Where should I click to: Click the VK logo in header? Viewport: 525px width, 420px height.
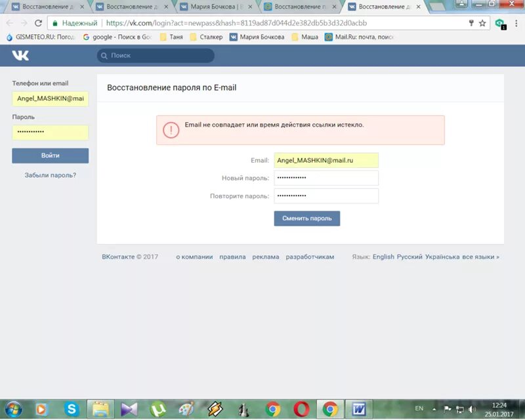point(20,55)
